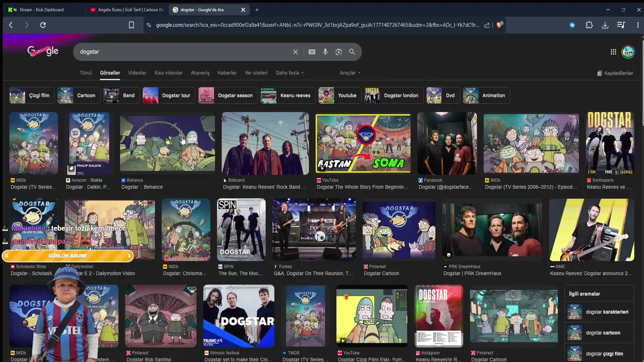Filter images by Keanu reeves chip

(x=288, y=96)
